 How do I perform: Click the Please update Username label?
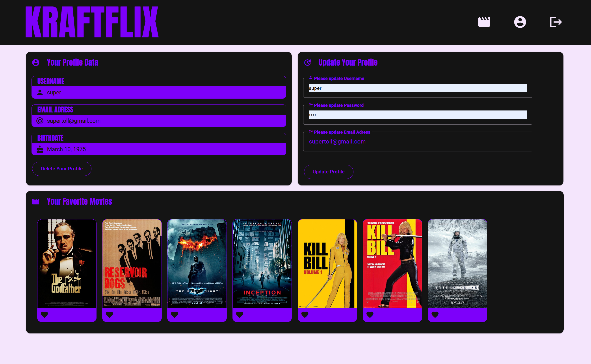(x=339, y=79)
